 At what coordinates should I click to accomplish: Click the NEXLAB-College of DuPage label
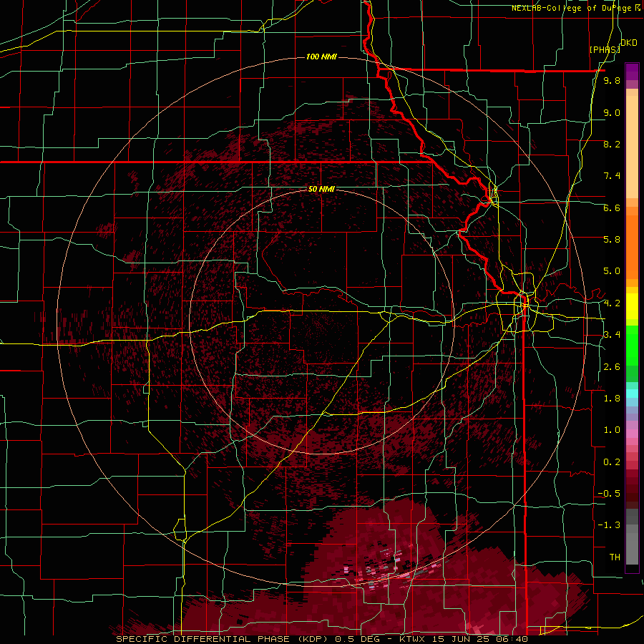pos(575,8)
